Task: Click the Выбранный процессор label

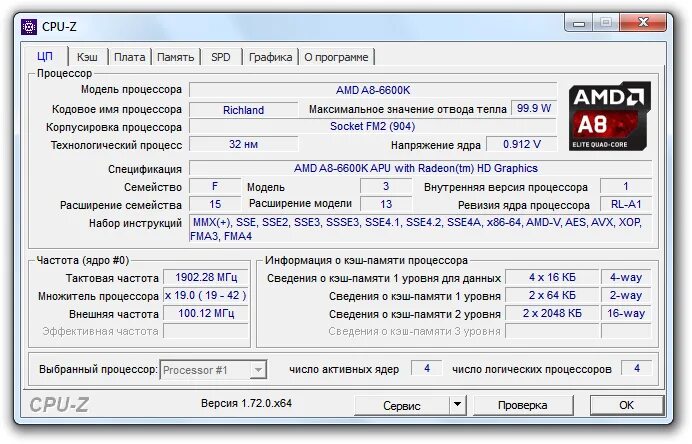Action: tap(98, 369)
